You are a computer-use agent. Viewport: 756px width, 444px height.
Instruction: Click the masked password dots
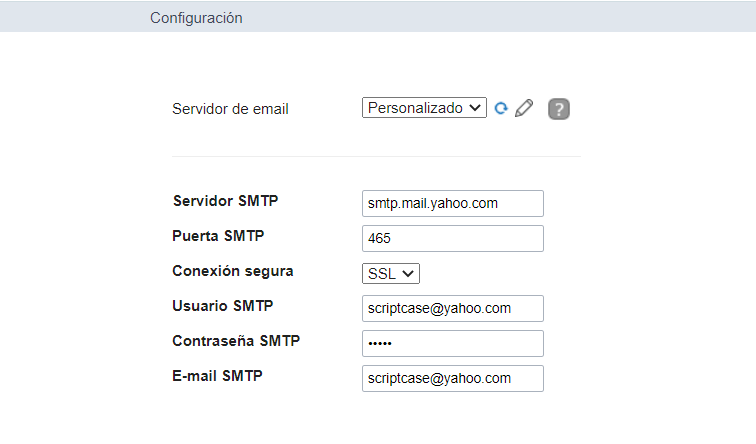[381, 344]
